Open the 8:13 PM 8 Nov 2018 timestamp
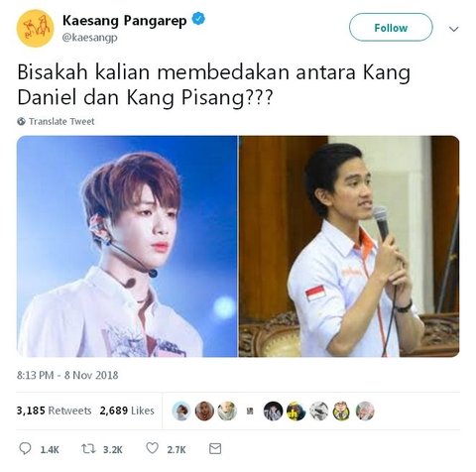 tap(67, 375)
